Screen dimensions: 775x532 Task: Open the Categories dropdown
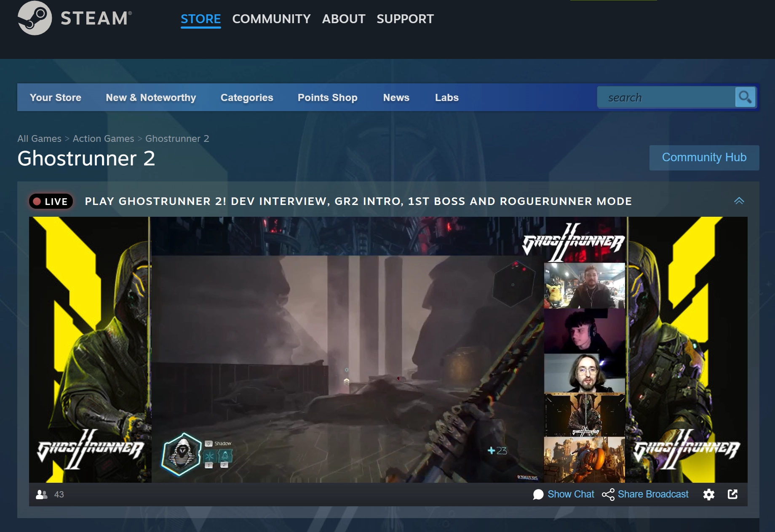tap(247, 98)
